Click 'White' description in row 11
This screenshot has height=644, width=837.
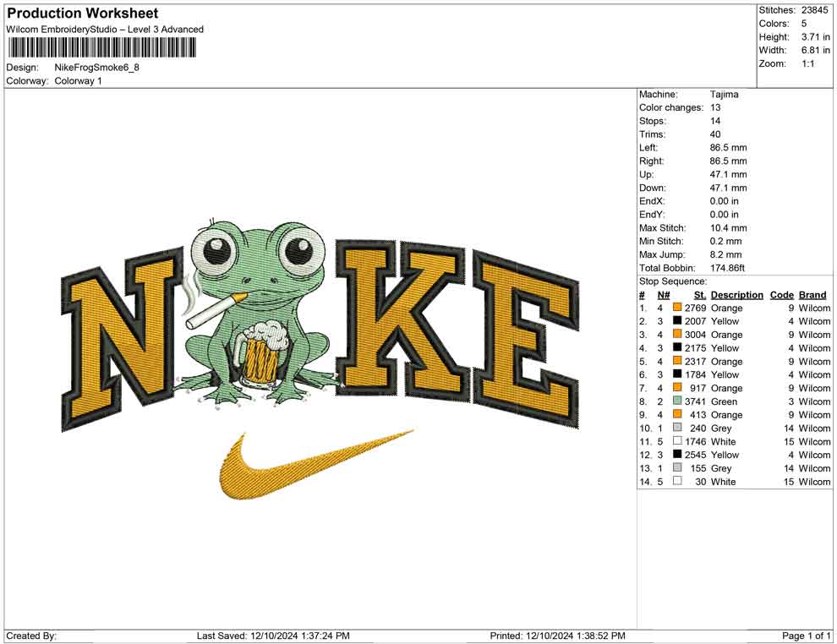pyautogui.click(x=723, y=441)
